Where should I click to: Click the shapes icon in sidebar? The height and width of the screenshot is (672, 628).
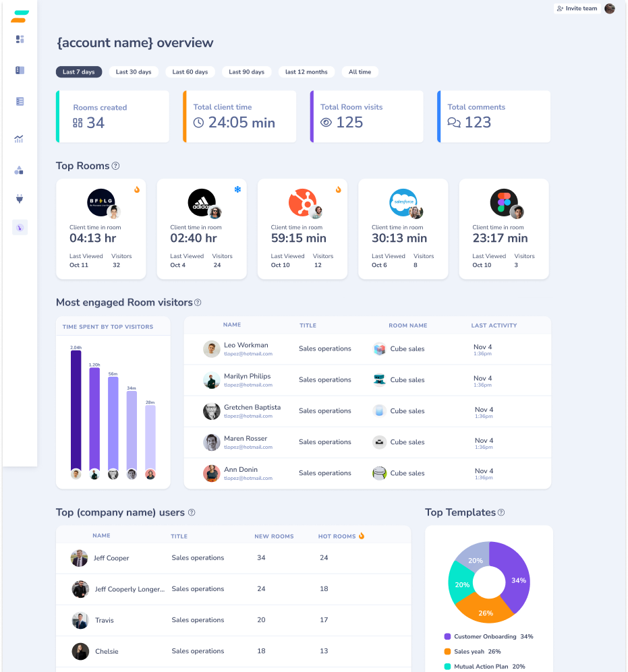pos(20,171)
